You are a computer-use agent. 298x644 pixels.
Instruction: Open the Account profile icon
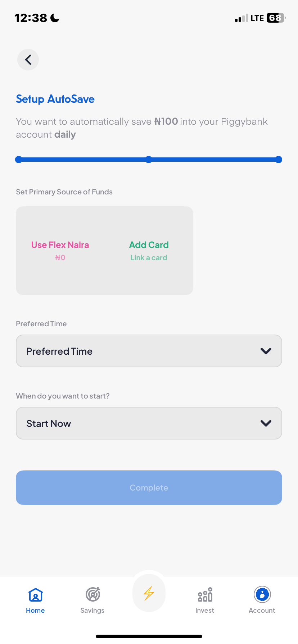pos(262,594)
